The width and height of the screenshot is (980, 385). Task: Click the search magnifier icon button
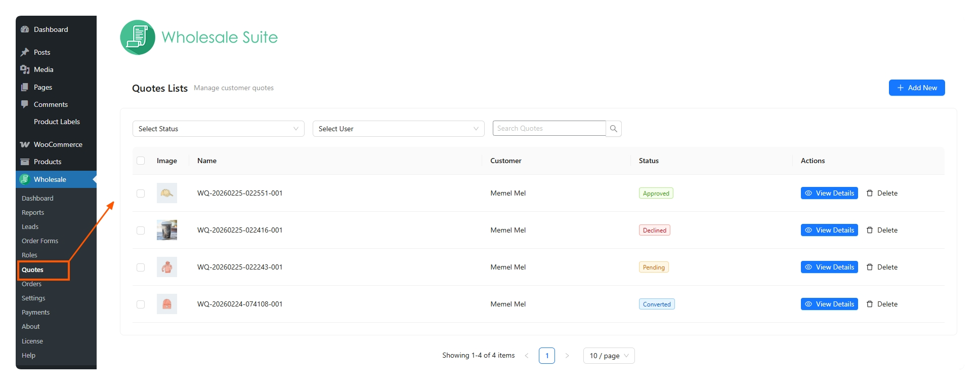click(x=613, y=129)
